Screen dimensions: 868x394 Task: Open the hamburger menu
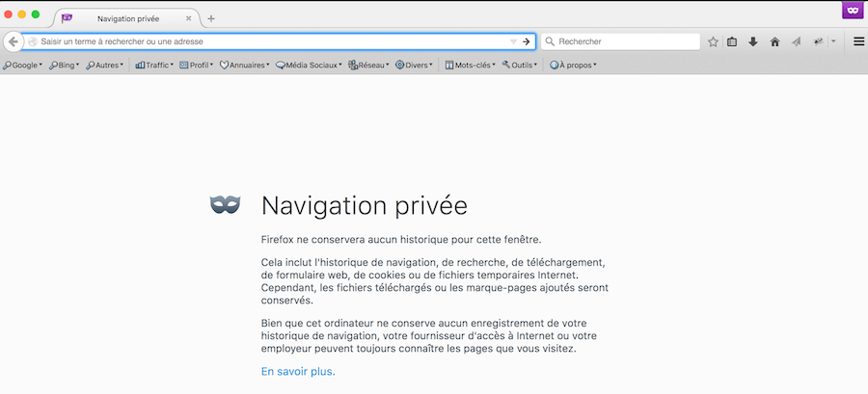(x=858, y=41)
